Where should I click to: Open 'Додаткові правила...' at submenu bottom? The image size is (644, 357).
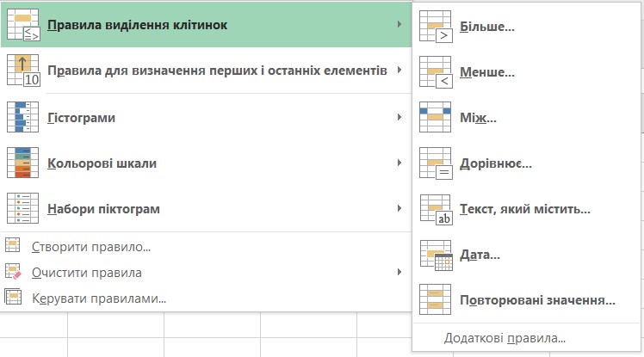point(505,338)
